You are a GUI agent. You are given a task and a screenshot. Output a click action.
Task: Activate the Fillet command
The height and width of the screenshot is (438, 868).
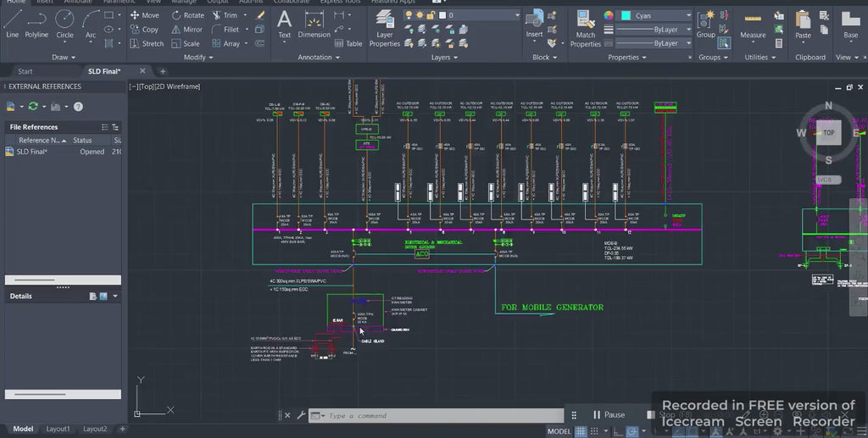click(x=225, y=30)
